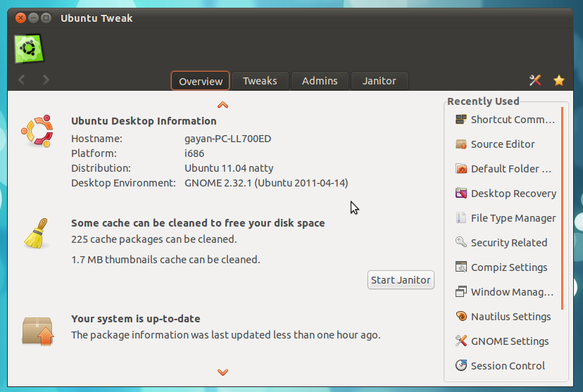This screenshot has height=392, width=583.
Task: Click platform value i686
Action: (194, 153)
